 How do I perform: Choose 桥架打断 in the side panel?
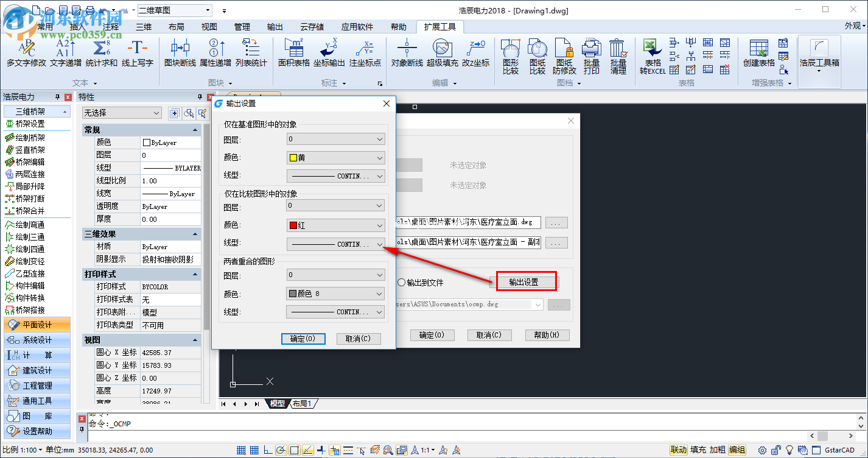(25, 199)
